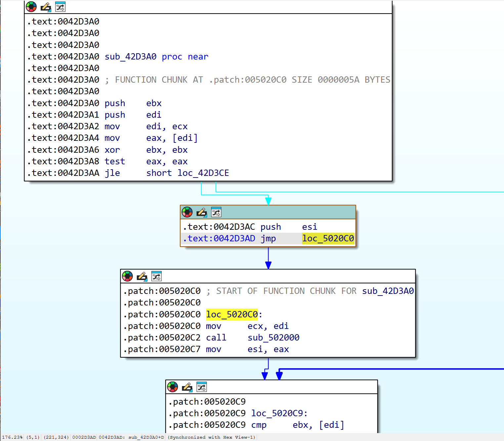Click the pencil icon on the 0042D3AC node

click(201, 212)
